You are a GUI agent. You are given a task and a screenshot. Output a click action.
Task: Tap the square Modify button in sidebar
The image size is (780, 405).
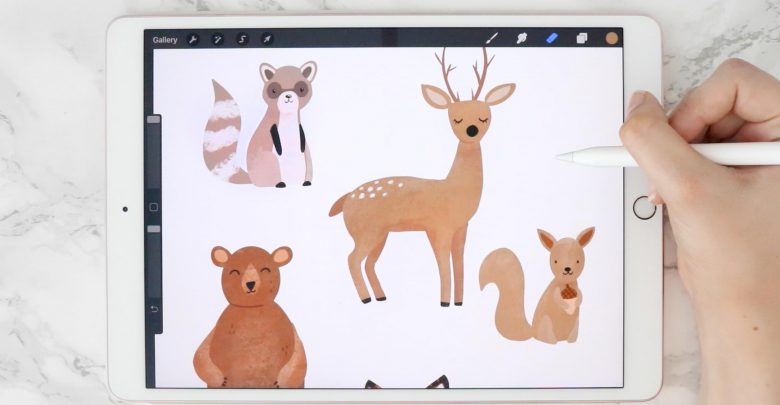point(154,207)
